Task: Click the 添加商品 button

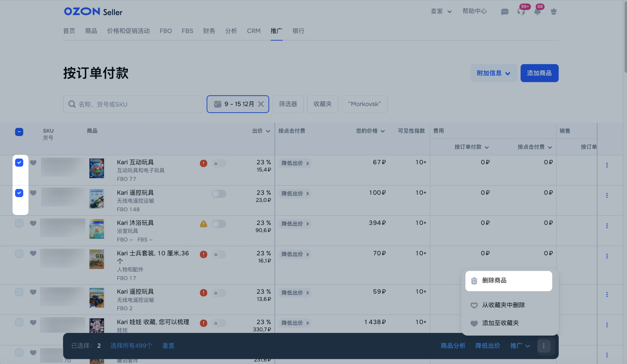Action: click(539, 73)
